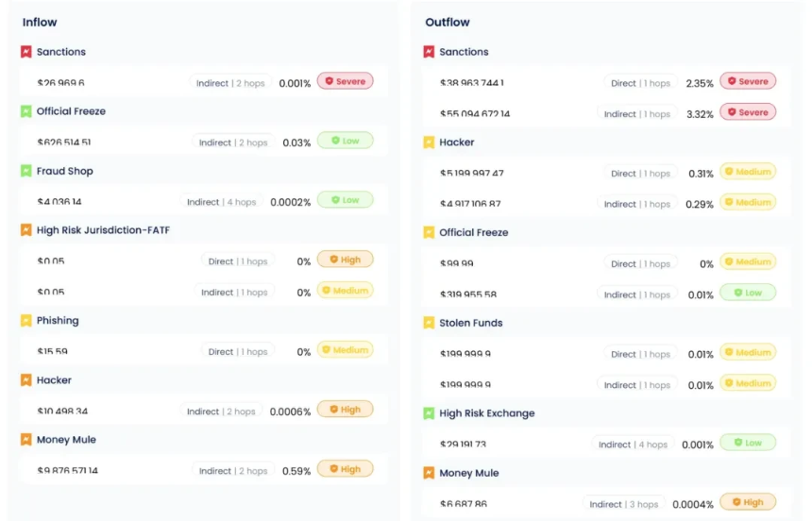
Task: Click the green icon beside Inflow Official Freeze
Action: [x=26, y=111]
